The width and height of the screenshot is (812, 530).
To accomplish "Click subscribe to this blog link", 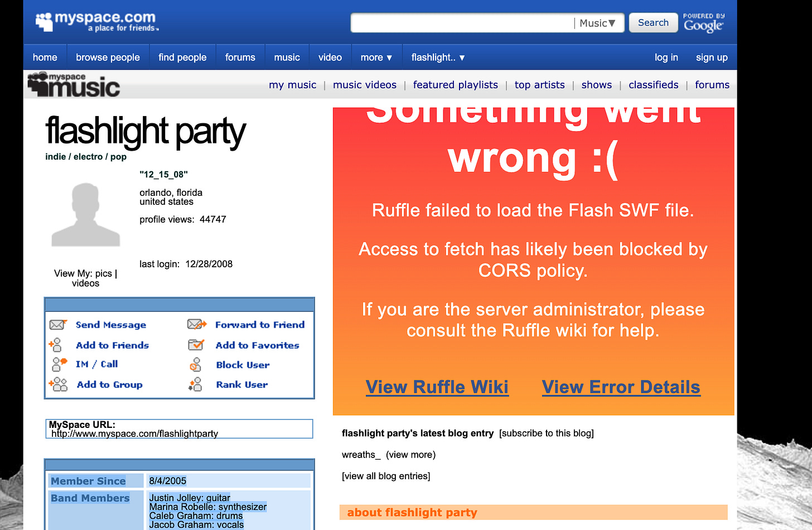I will coord(547,433).
